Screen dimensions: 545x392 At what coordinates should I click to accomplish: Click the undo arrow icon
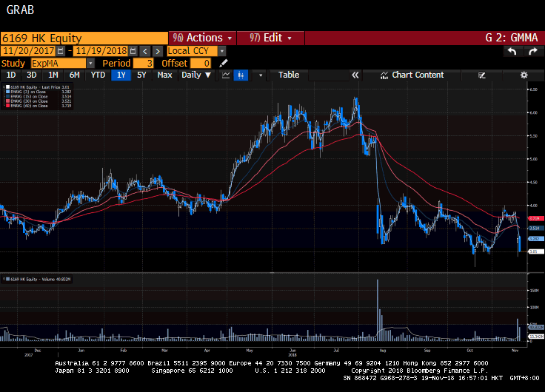click(512, 51)
